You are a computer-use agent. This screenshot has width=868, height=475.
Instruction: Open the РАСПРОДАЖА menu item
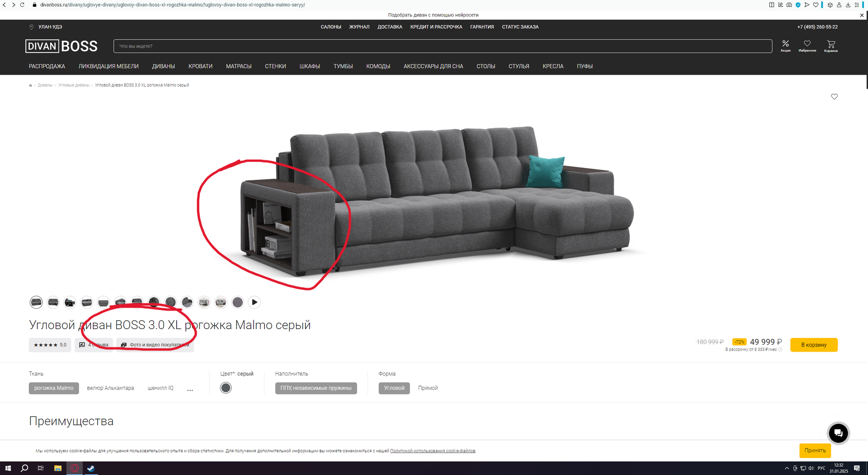[x=47, y=66]
